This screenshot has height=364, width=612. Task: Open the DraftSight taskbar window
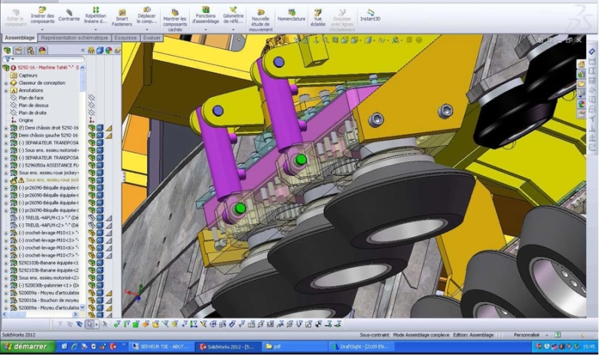pyautogui.click(x=361, y=346)
